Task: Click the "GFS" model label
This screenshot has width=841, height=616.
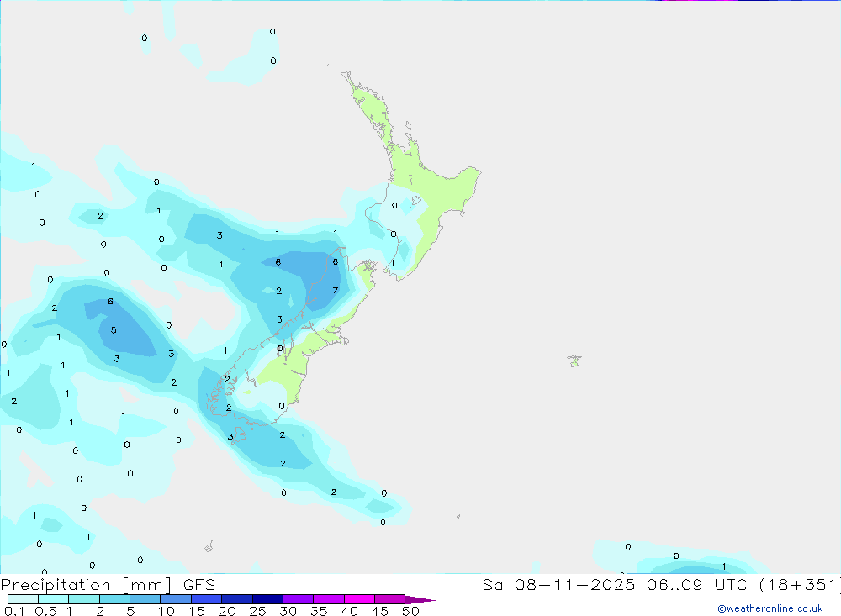Action: tap(199, 584)
